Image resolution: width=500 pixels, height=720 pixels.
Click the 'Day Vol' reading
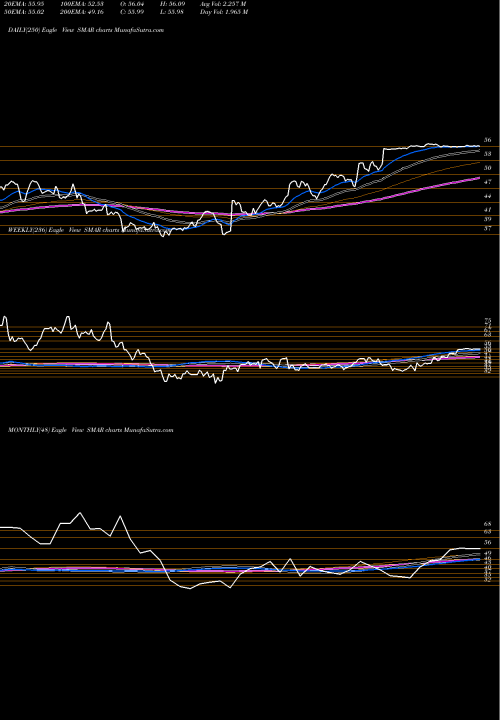point(224,12)
